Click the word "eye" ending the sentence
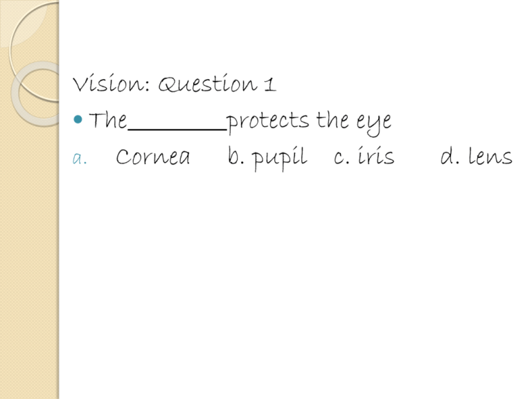532x399 pixels. (x=374, y=124)
